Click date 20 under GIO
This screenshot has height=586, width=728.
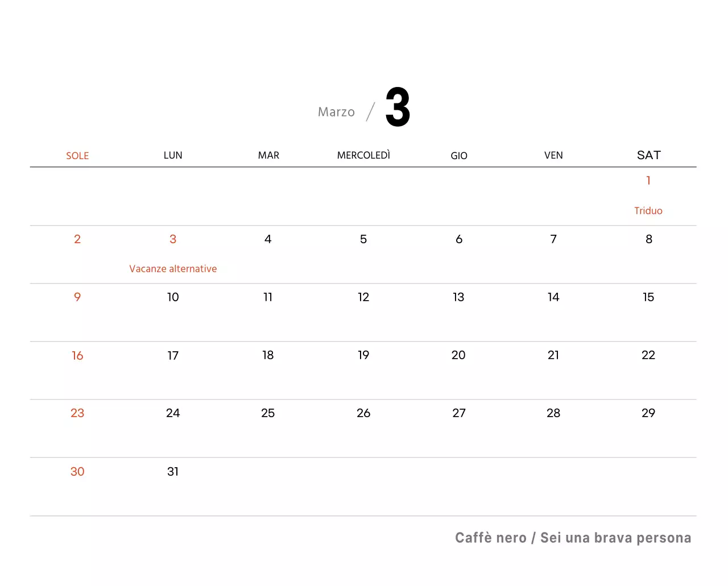click(458, 355)
